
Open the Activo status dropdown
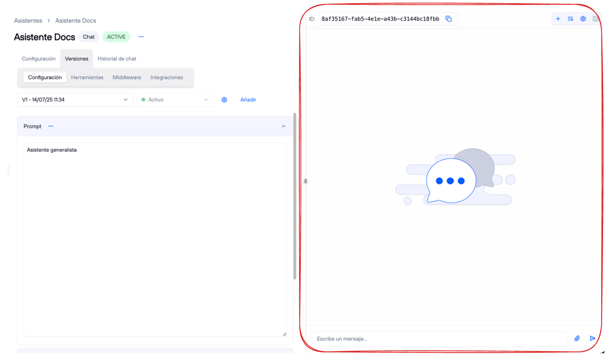tap(175, 100)
